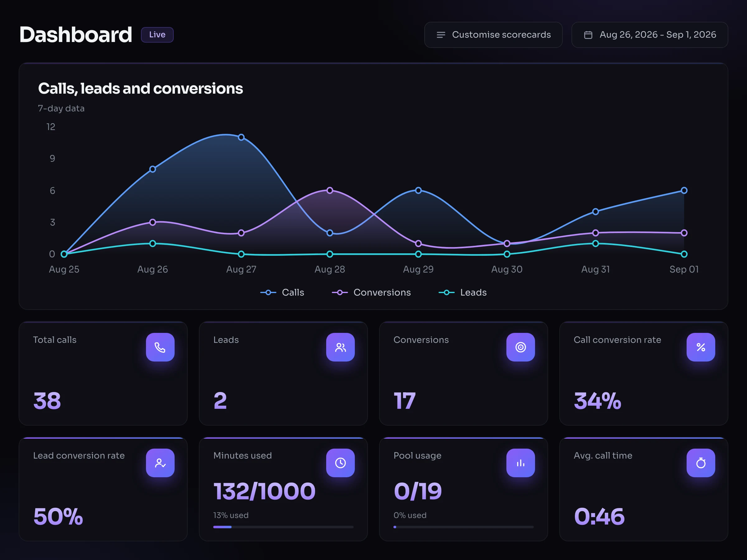Click the '13% used' label
Screen dimensions: 747x560
tap(231, 516)
